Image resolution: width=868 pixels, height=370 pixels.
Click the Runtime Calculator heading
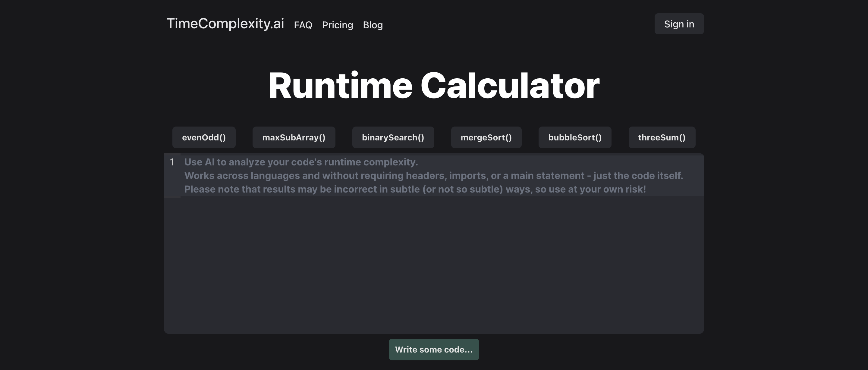click(x=434, y=86)
